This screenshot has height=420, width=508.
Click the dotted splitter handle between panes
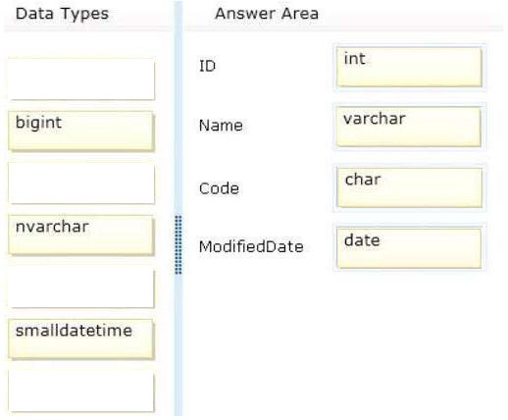pos(178,244)
